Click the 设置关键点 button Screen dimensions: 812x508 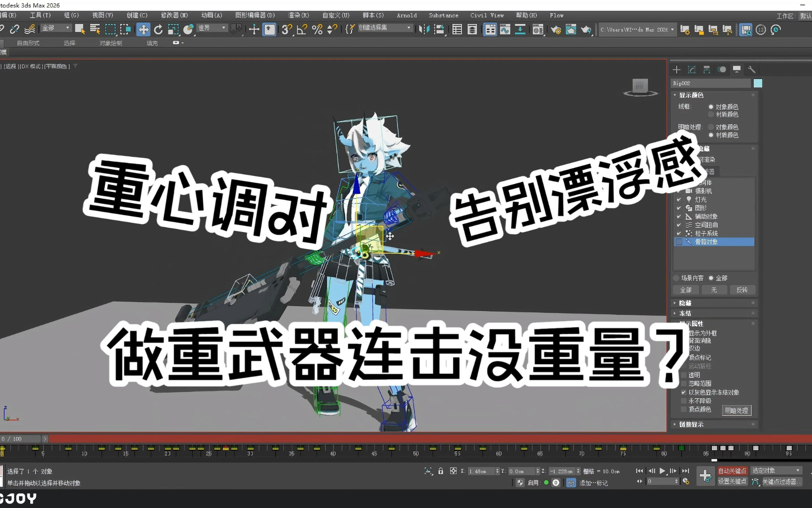732,481
